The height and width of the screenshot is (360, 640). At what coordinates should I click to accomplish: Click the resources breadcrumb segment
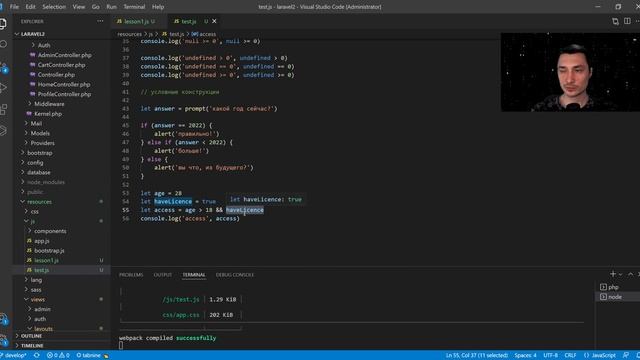point(129,34)
